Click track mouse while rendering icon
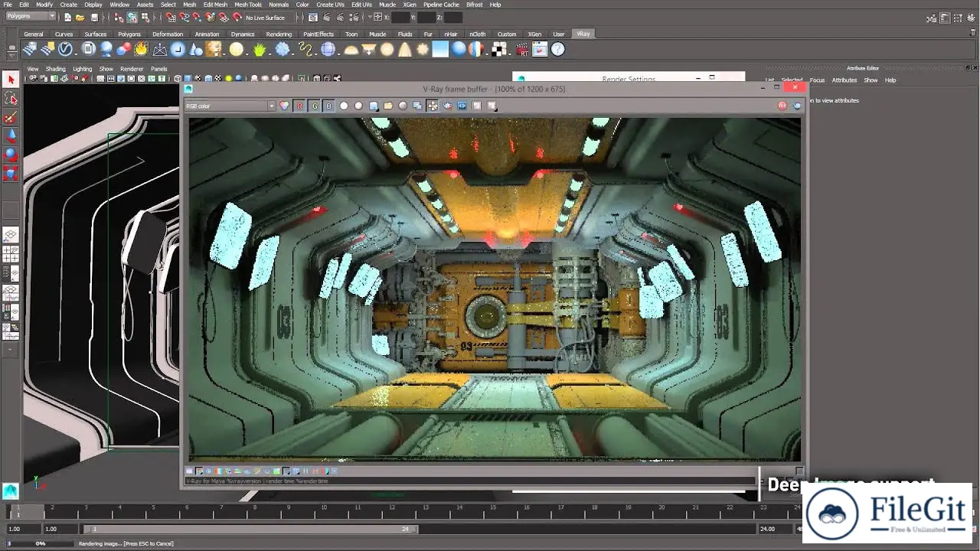Image resolution: width=980 pixels, height=551 pixels. (x=433, y=106)
